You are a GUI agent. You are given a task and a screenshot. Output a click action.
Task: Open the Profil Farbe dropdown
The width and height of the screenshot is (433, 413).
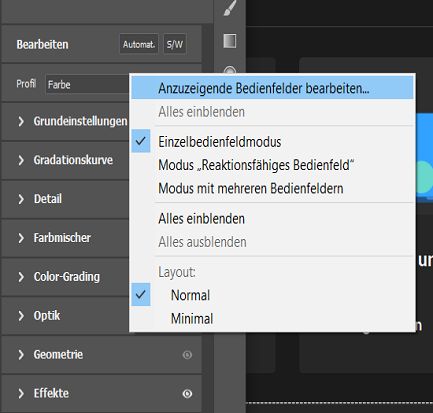[x=87, y=84]
